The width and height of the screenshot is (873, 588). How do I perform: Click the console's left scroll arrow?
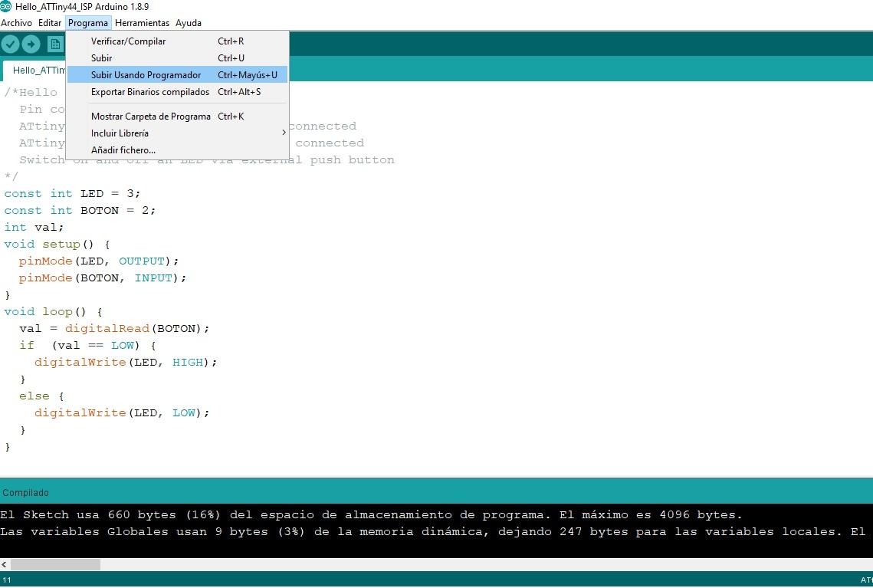click(5, 564)
